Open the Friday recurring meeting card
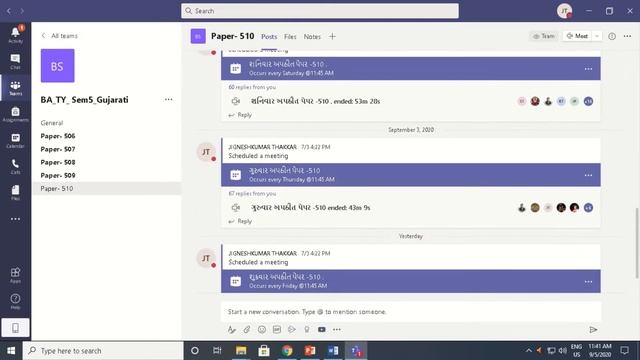The image size is (640, 360). click(411, 281)
